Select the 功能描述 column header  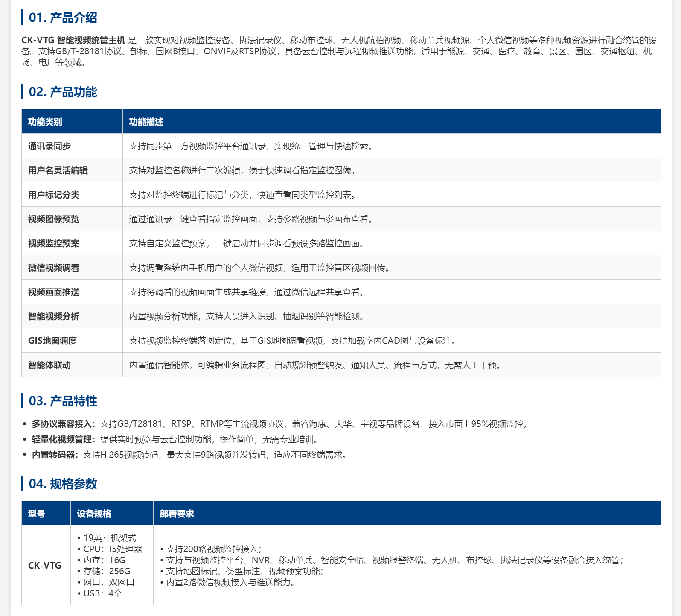pos(146,122)
